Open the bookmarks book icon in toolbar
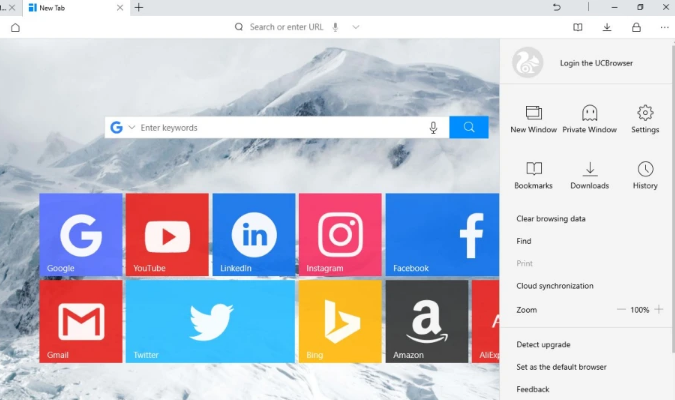Image resolution: width=675 pixels, height=400 pixels. pos(578,28)
